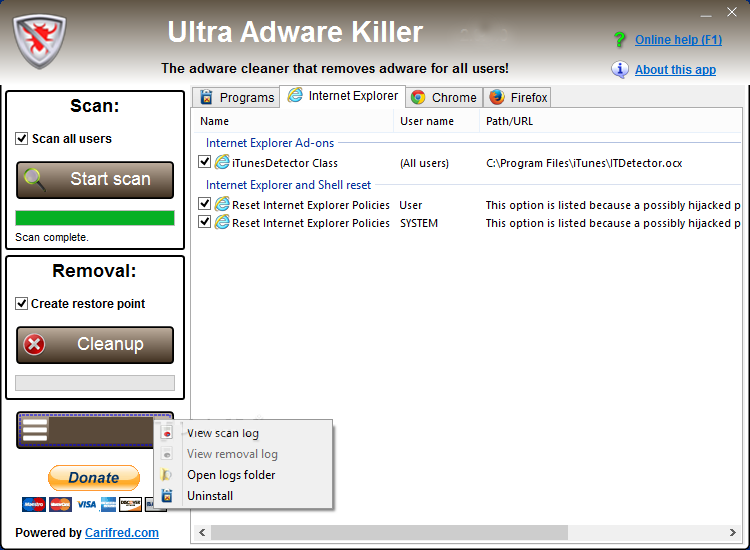Screen dimensions: 750x550
Task: Click the red X icon on Cleanup
Action: tap(34, 344)
